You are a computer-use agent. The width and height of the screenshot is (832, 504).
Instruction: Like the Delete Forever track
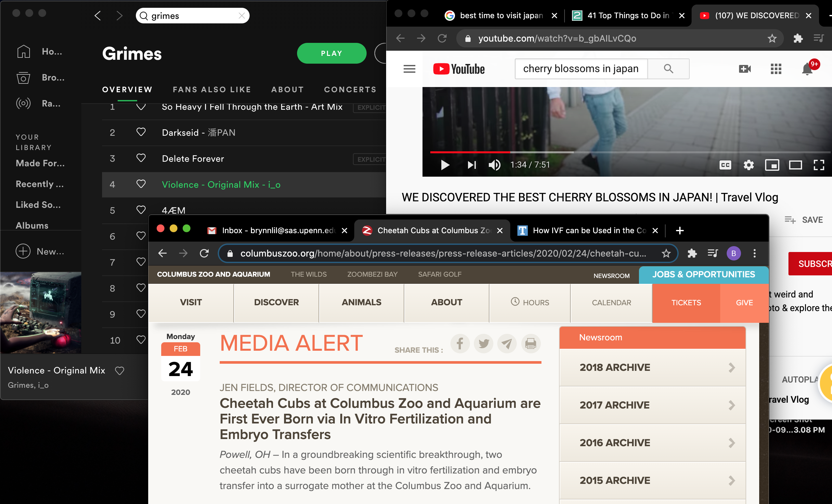tap(141, 158)
